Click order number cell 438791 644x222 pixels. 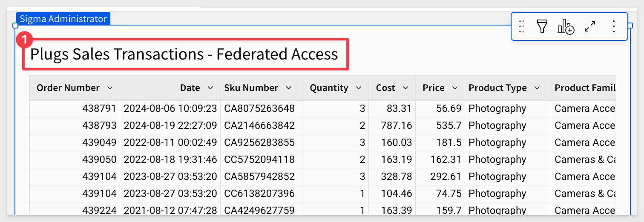(x=75, y=108)
